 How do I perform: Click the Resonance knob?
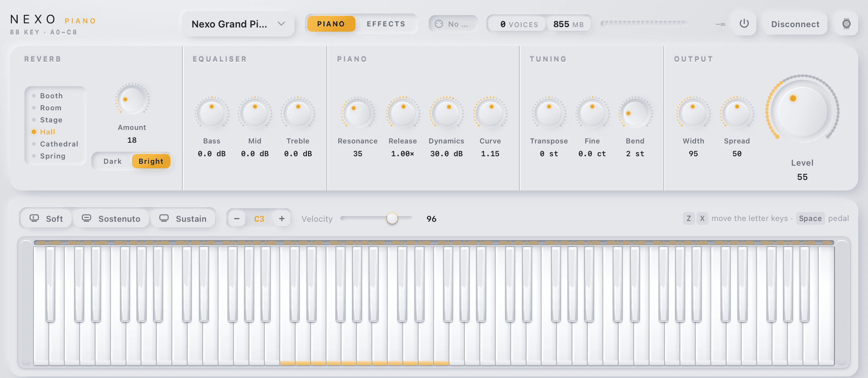(x=358, y=113)
